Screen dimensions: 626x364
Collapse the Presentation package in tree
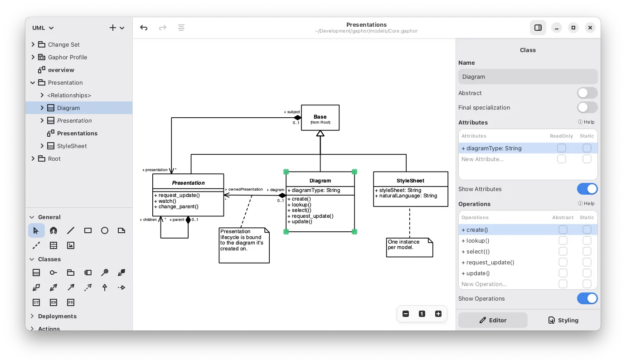tap(33, 82)
